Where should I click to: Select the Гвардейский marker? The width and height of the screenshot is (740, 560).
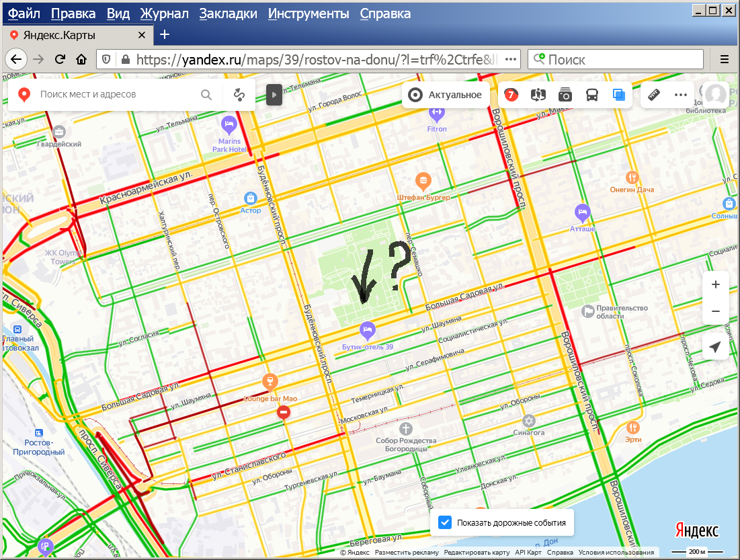click(x=59, y=132)
